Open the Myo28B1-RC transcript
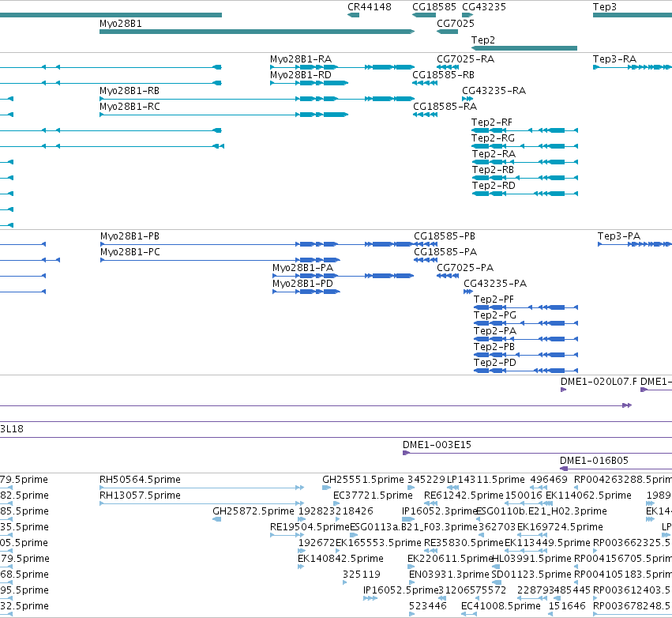The image size is (672, 618). (x=223, y=115)
